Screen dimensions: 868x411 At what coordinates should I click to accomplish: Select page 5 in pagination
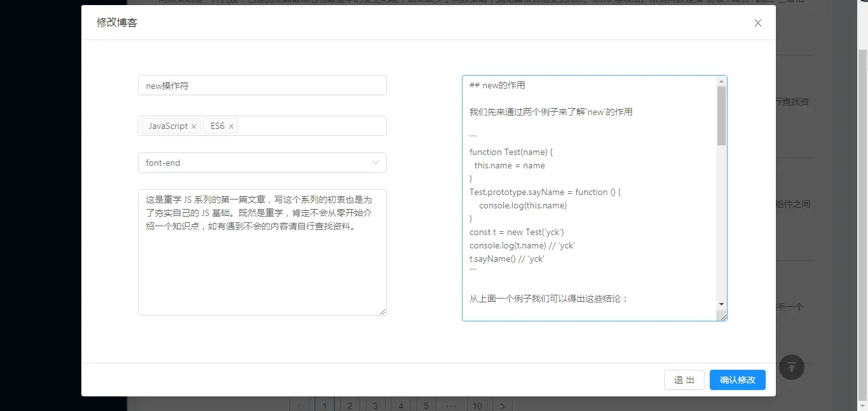coord(426,405)
